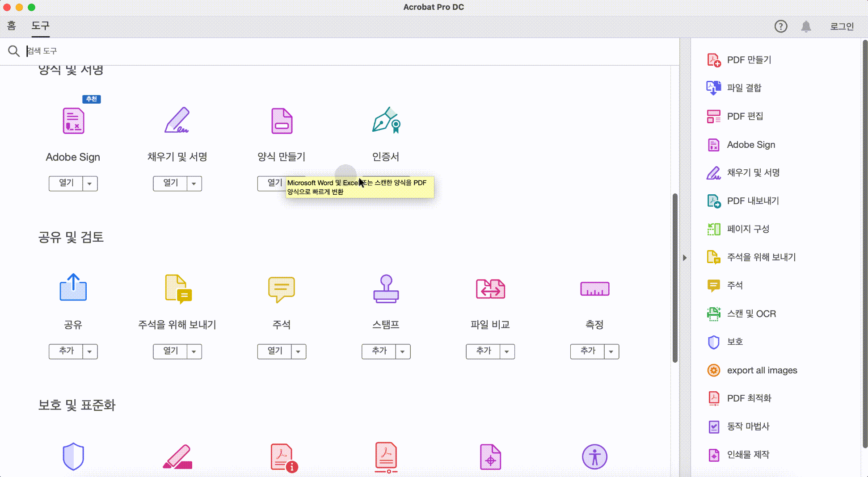The height and width of the screenshot is (477, 868).
Task: Open PDF 최적화 in the right sidebar
Action: click(x=739, y=398)
